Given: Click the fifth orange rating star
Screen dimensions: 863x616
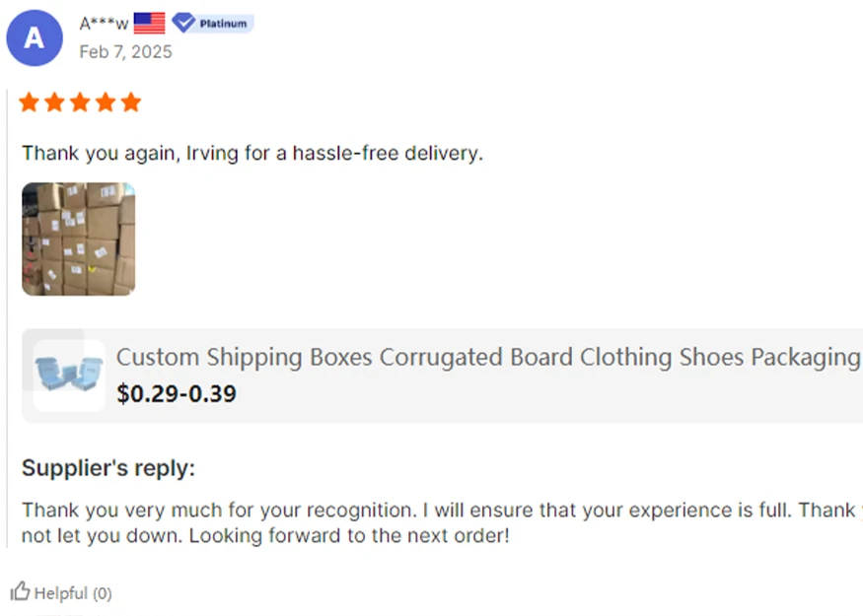Looking at the screenshot, I should (x=130, y=103).
